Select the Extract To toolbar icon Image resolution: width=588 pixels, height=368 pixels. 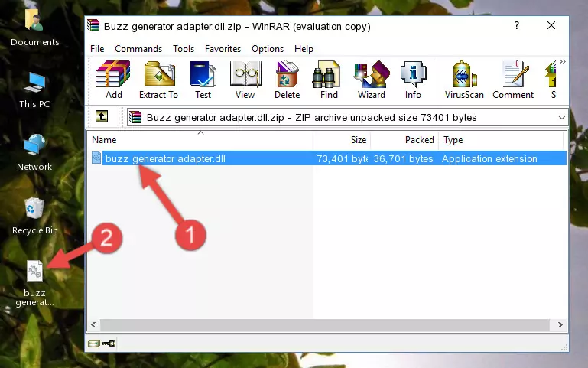158,80
